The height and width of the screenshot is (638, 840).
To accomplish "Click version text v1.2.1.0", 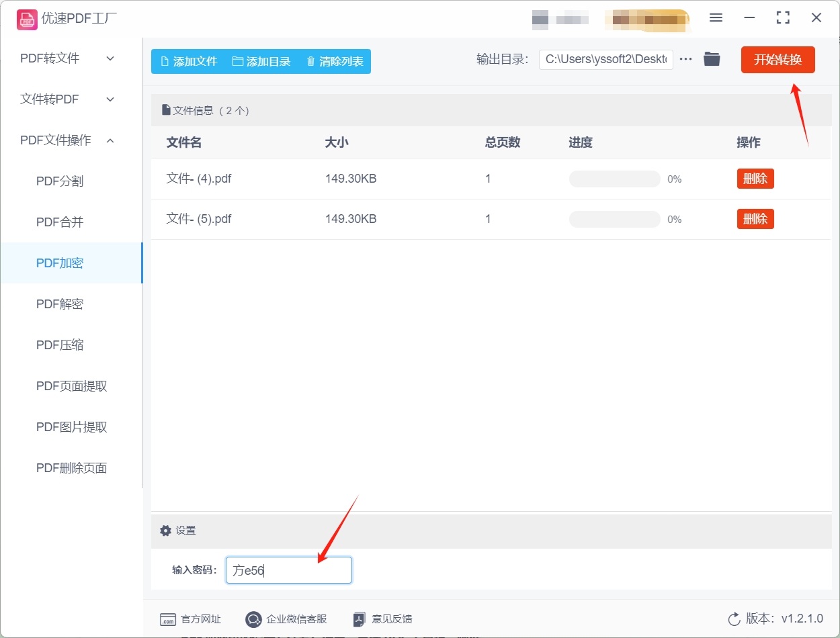I will [x=802, y=619].
